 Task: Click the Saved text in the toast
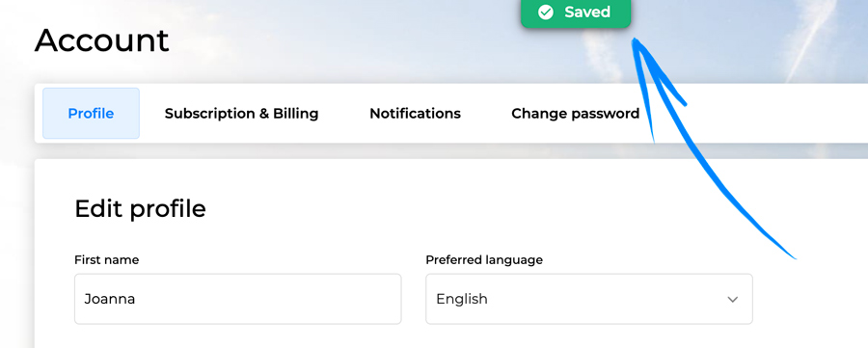(587, 13)
